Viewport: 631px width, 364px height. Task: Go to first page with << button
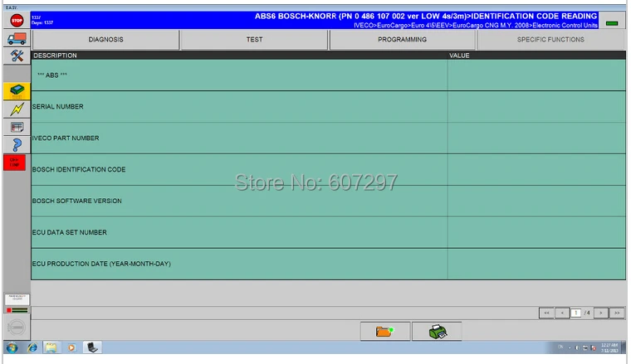546,313
